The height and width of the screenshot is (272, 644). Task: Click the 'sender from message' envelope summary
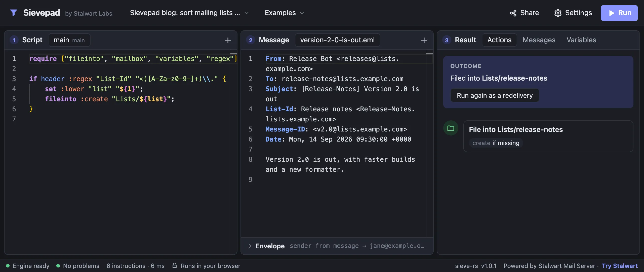coord(357,246)
